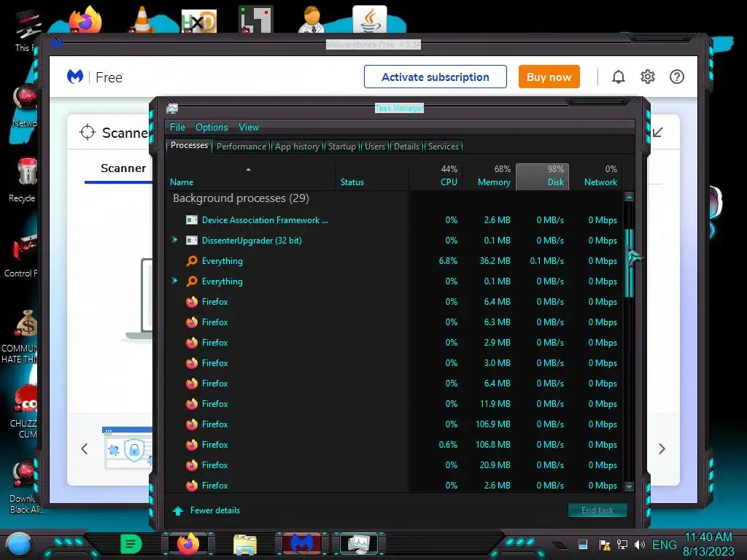Click the VLC cone desktop icon
The image size is (747, 560).
click(142, 20)
